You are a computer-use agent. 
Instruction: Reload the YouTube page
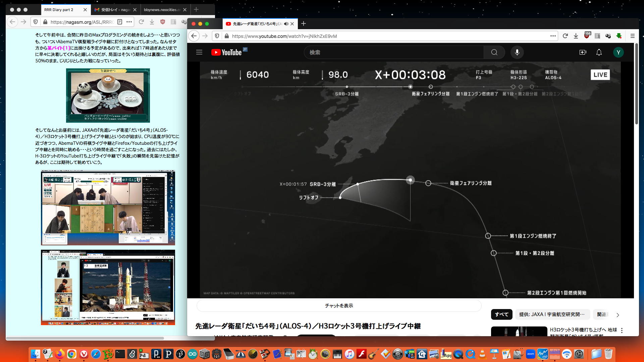565,36
